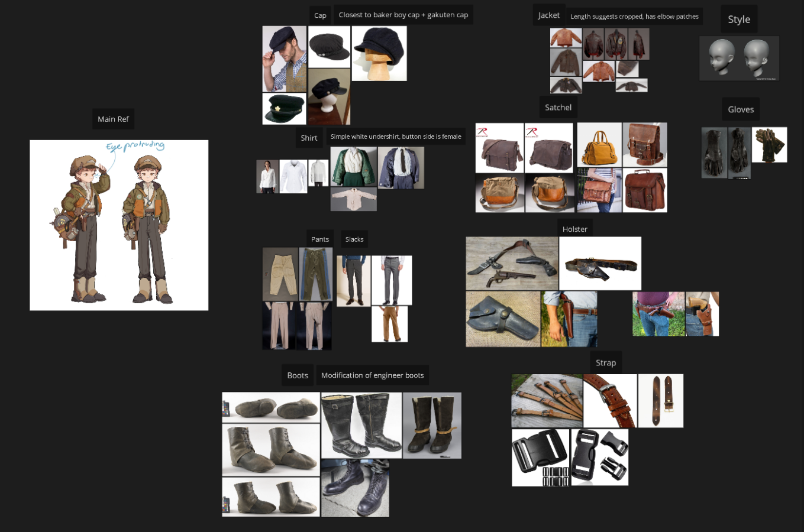This screenshot has width=804, height=532.
Task: Select the green jacket over white shirt image
Action: coord(354,167)
